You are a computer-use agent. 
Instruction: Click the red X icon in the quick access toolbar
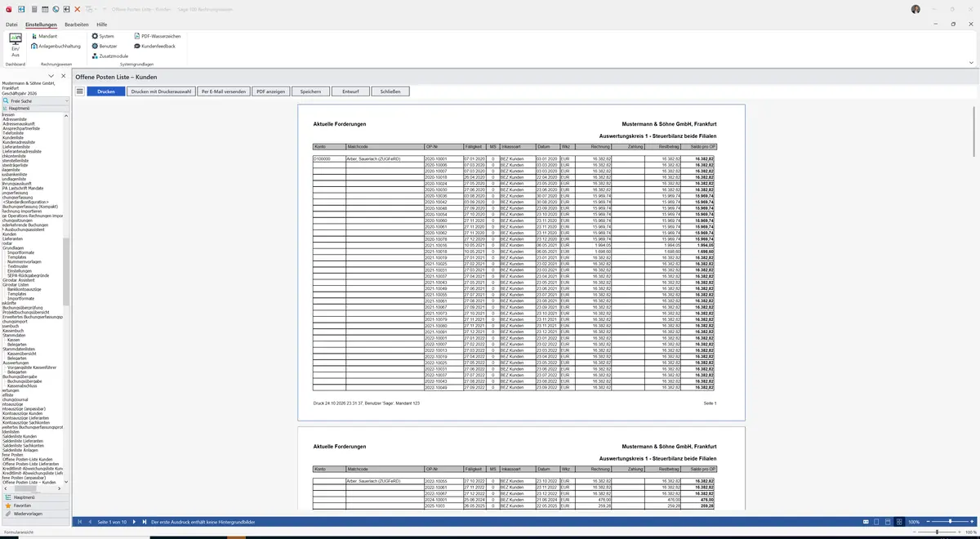click(x=77, y=8)
